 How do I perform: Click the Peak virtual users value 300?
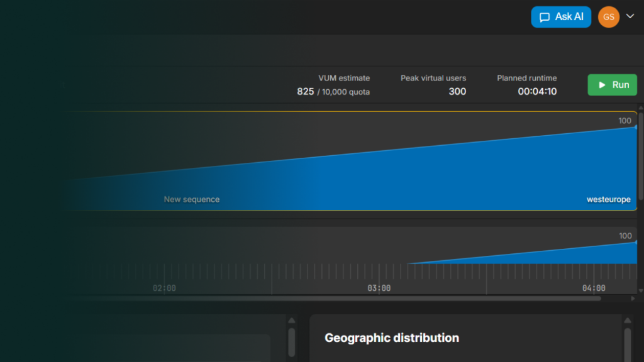click(457, 92)
